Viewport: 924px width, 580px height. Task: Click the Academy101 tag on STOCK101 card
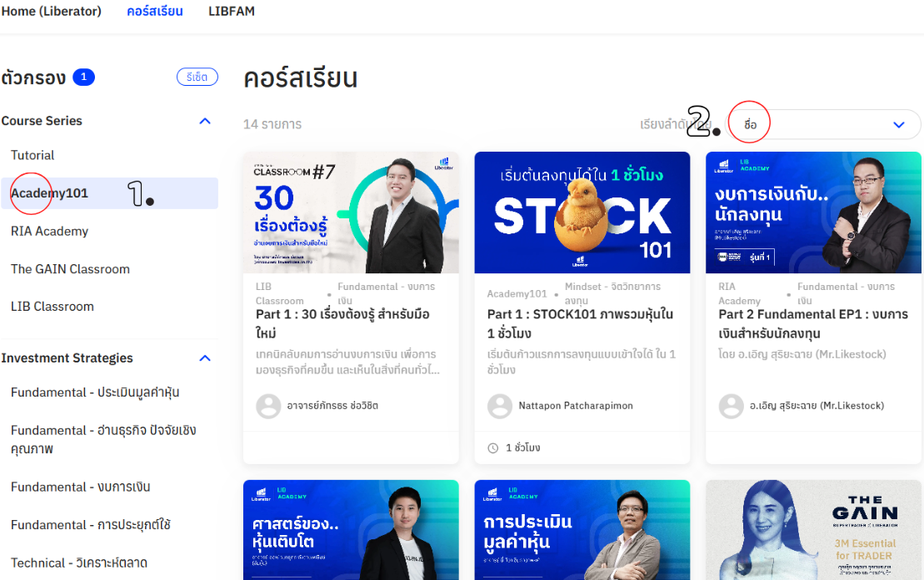click(x=517, y=293)
